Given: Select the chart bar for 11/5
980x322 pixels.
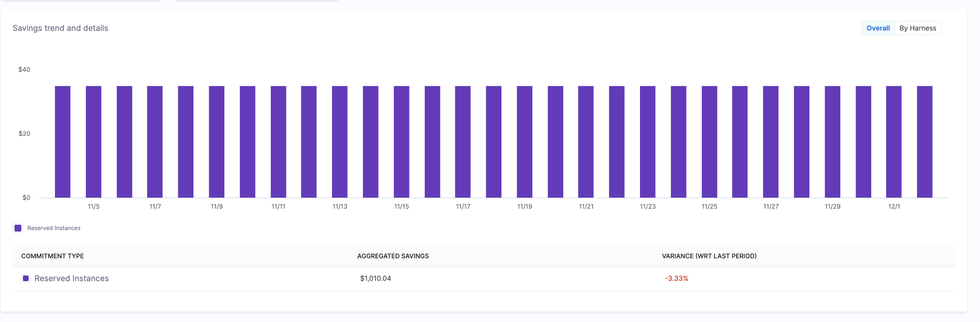Looking at the screenshot, I should point(93,142).
